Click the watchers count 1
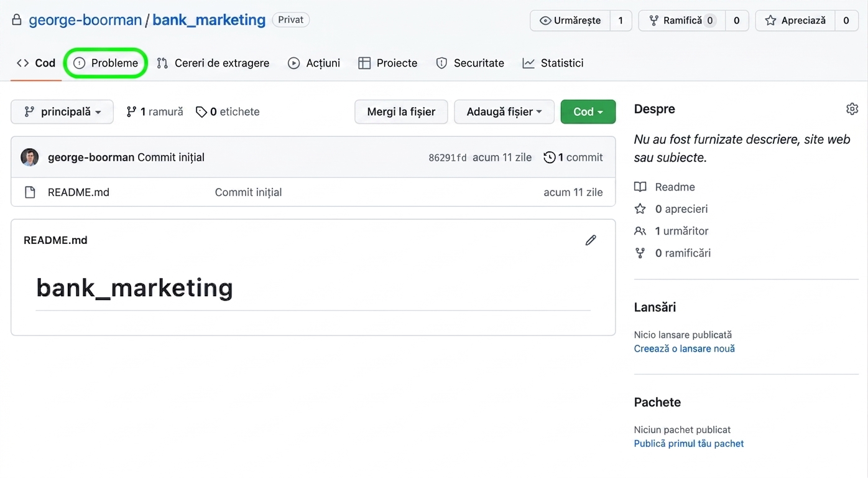The width and height of the screenshot is (868, 478). point(621,21)
